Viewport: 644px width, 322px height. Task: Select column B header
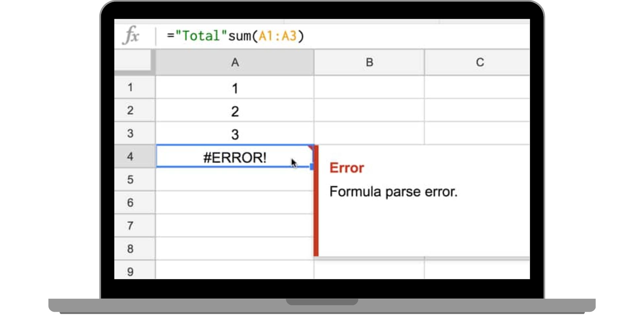click(369, 62)
